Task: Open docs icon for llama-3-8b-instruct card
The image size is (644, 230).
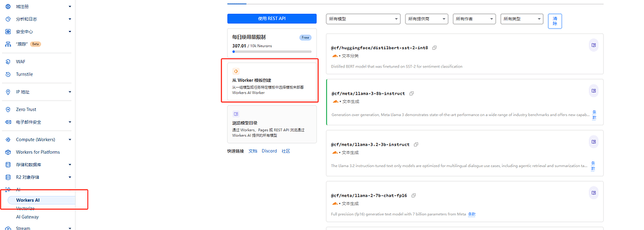Action: click(593, 91)
